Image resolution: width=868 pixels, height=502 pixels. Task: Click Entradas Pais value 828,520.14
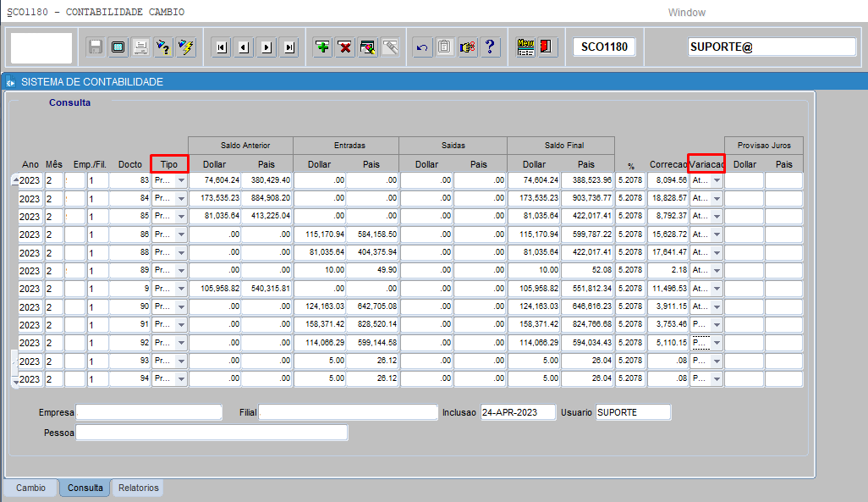coord(372,325)
